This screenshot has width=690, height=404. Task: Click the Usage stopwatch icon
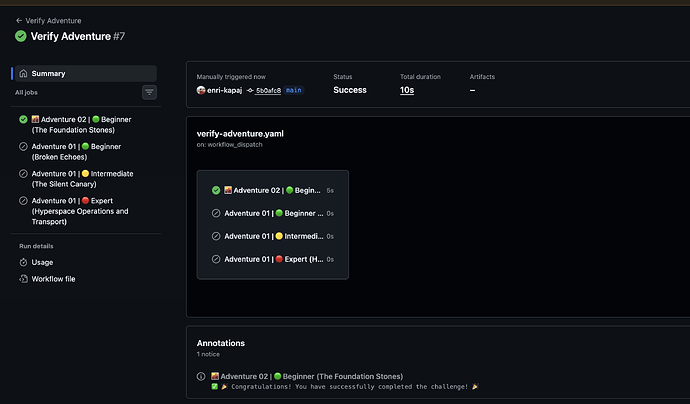[23, 262]
